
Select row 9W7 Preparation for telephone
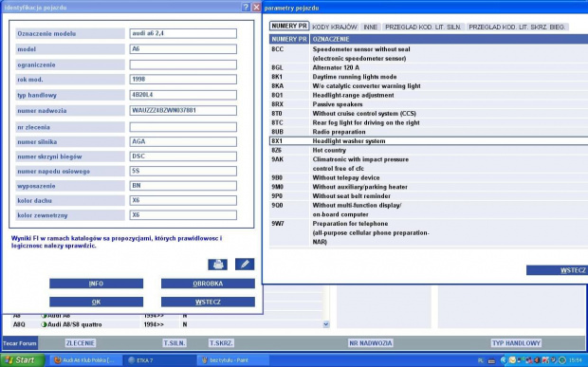click(429, 232)
